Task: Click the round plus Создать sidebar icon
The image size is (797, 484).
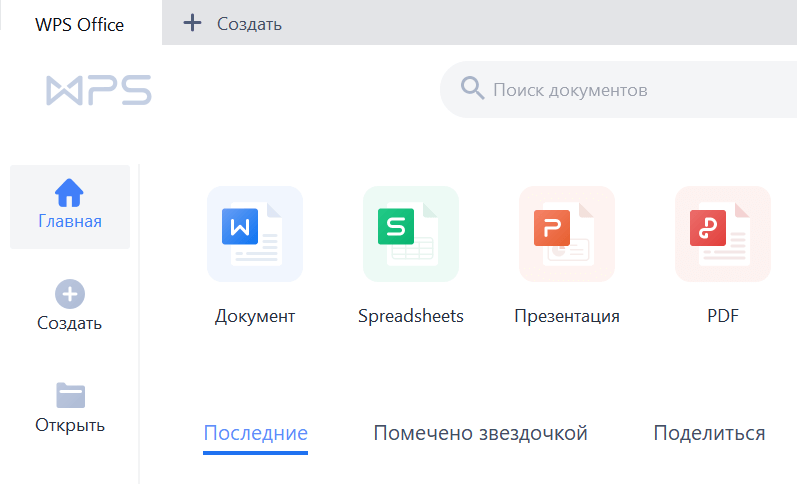Action: (70, 294)
